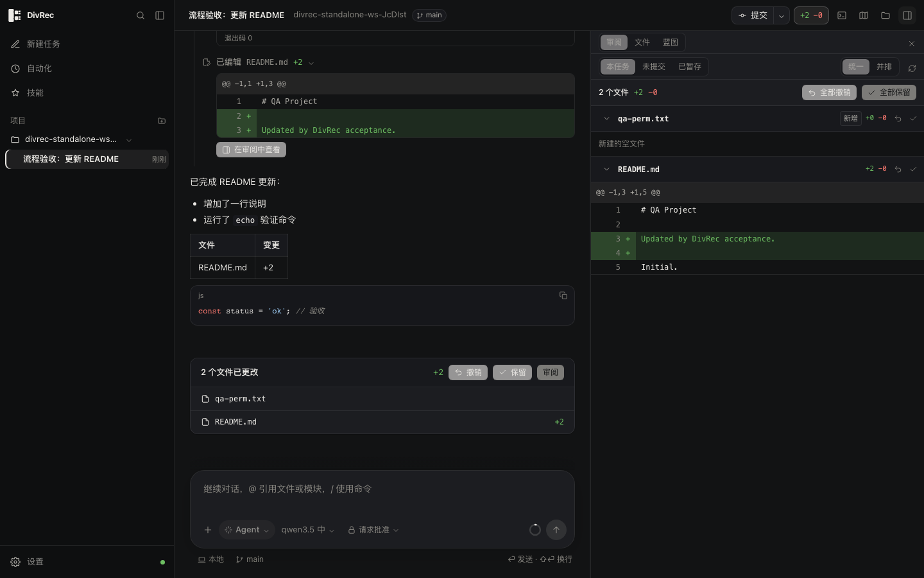Open 技能 in the sidebar
924x578 pixels.
click(87, 92)
